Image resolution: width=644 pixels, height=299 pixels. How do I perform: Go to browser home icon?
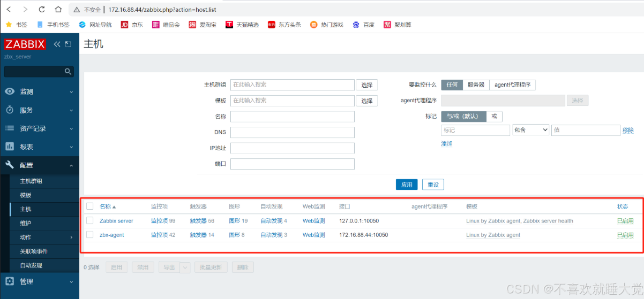pyautogui.click(x=58, y=10)
